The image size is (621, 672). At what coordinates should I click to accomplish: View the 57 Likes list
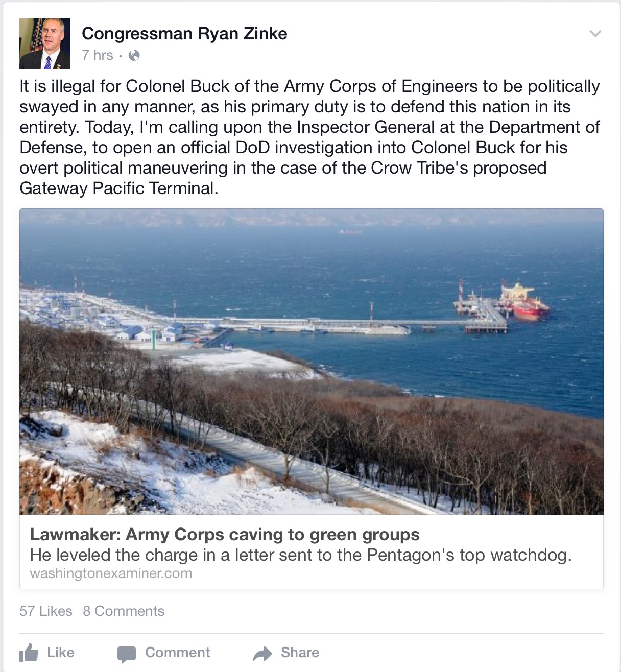46,611
